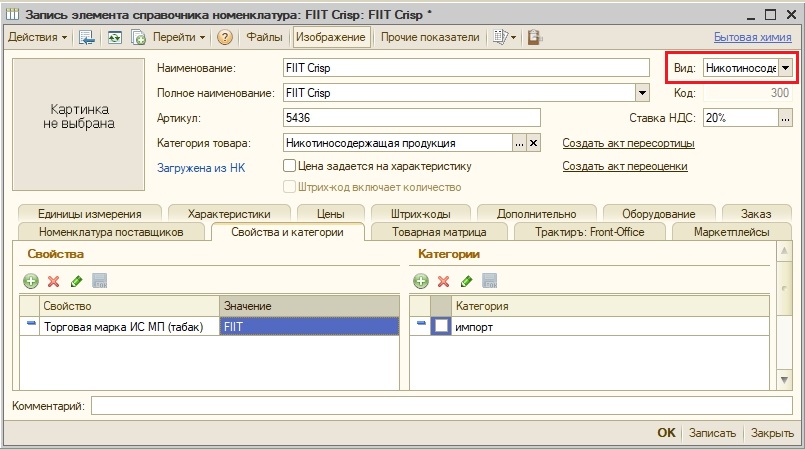Open help with the question mark icon
Screen dimensions: 805x450
(224, 37)
